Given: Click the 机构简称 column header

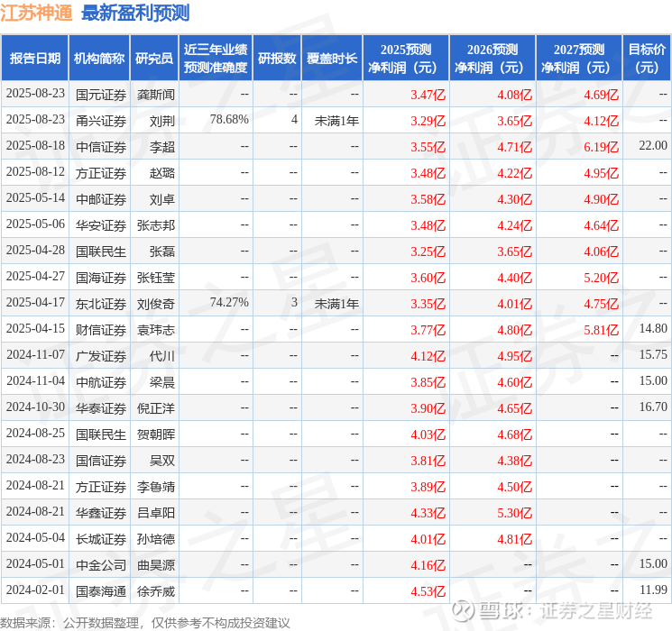Looking at the screenshot, I should (99, 58).
